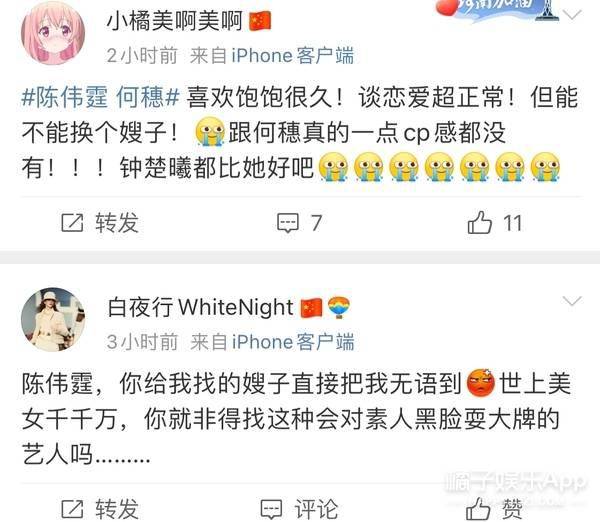Image resolution: width=600 pixels, height=522 pixels.
Task: Click the China flag badge beside 白夜行WhiteNight
Action: [x=311, y=307]
